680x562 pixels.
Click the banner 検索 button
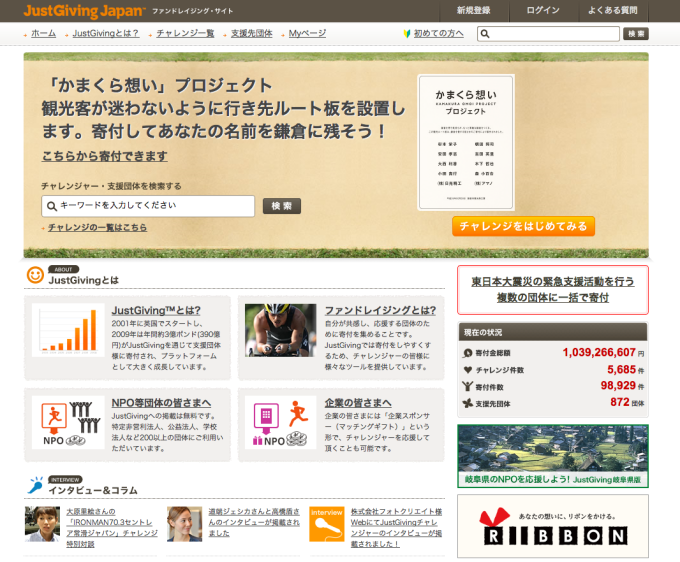[282, 206]
